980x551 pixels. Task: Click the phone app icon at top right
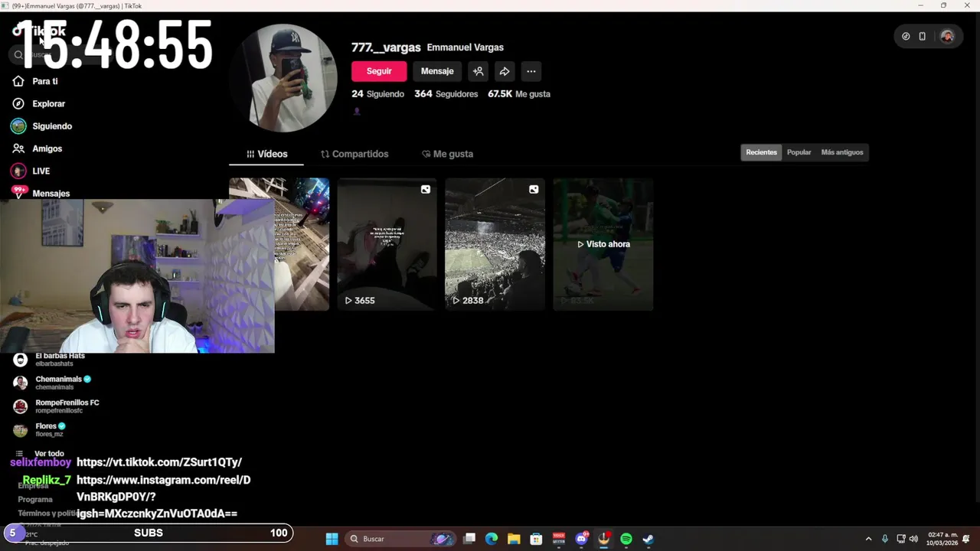click(923, 36)
